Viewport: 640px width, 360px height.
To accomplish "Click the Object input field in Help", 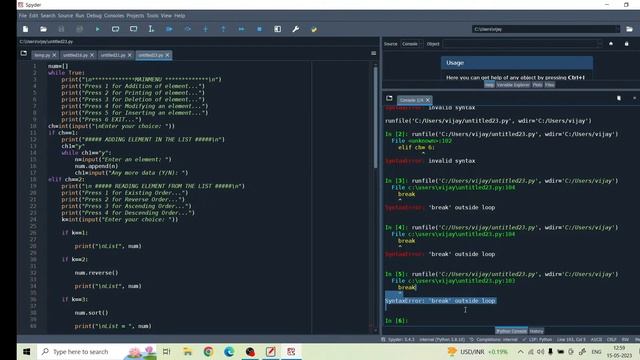I will tap(522, 44).
